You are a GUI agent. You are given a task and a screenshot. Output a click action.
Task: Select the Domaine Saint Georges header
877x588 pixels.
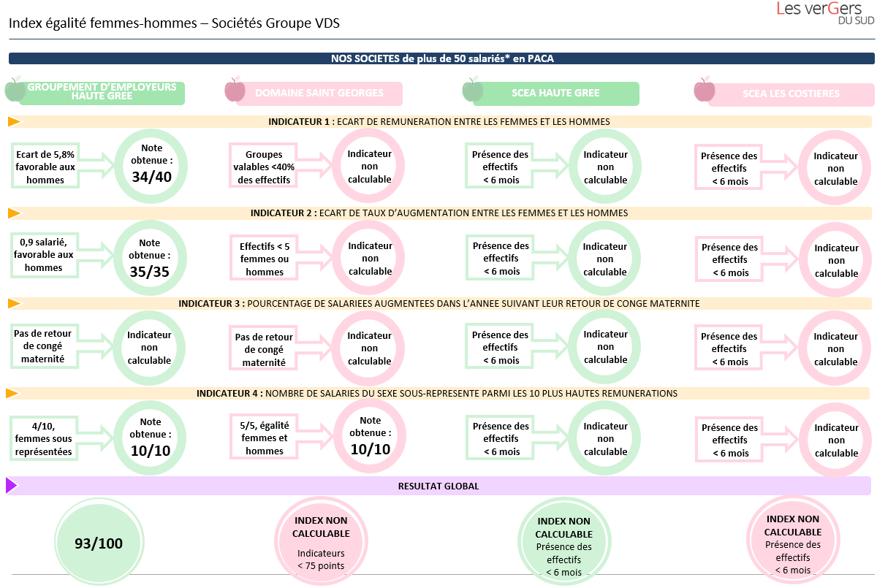tap(319, 93)
